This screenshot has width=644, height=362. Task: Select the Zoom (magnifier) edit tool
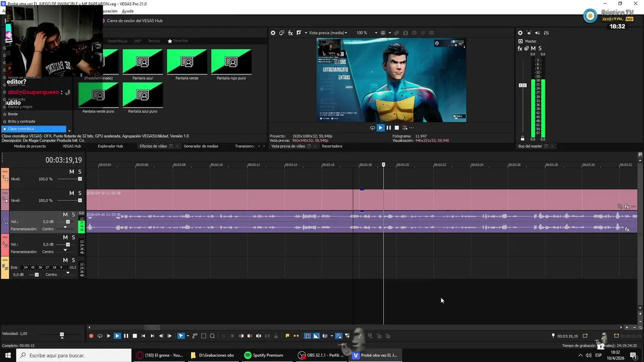click(x=212, y=336)
